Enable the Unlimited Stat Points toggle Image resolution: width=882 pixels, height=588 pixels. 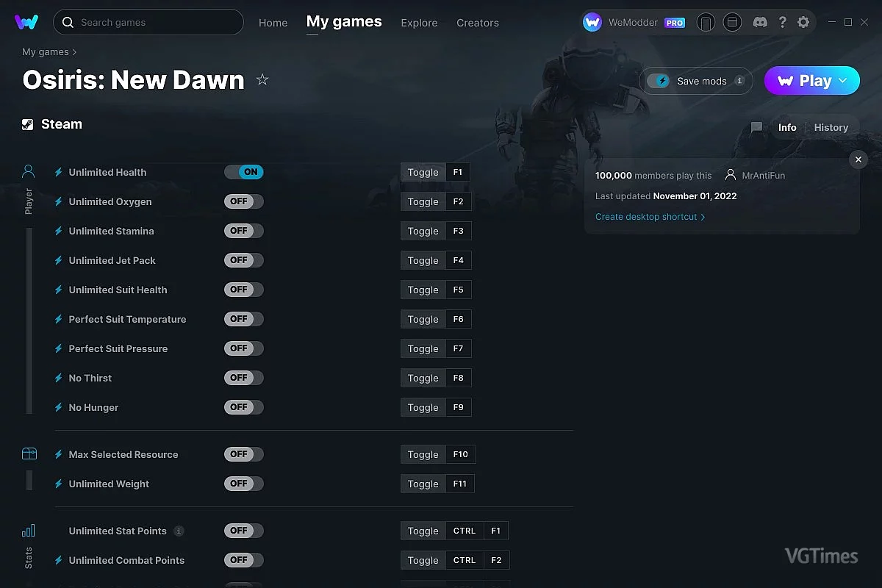point(244,531)
